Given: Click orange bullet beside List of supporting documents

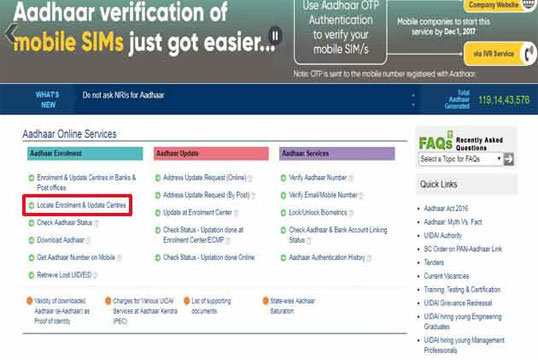Looking at the screenshot, I should coord(187,301).
